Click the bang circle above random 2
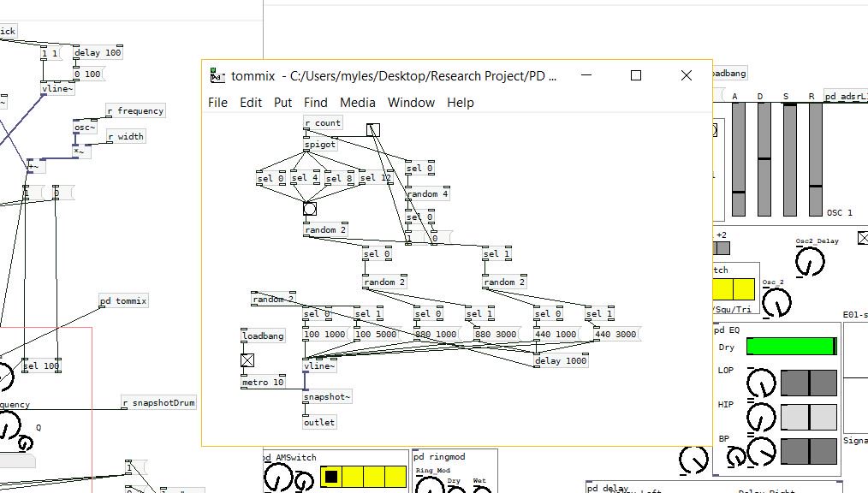 [310, 209]
